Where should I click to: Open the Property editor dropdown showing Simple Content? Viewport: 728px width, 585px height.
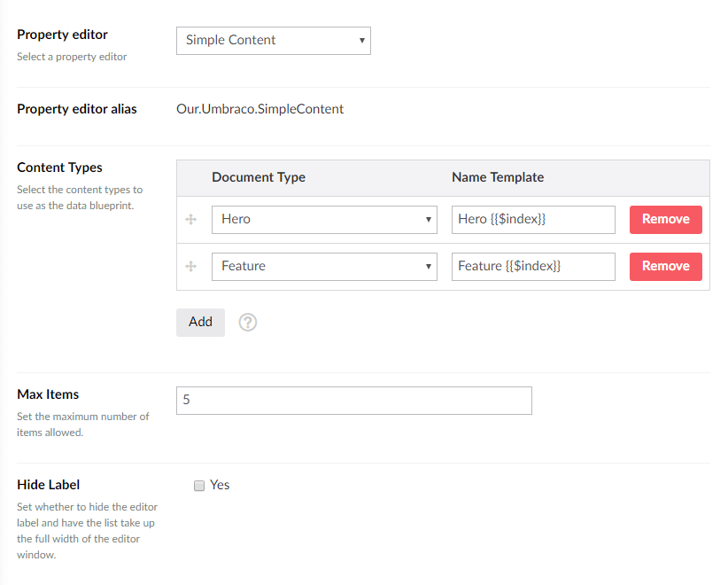coord(273,41)
